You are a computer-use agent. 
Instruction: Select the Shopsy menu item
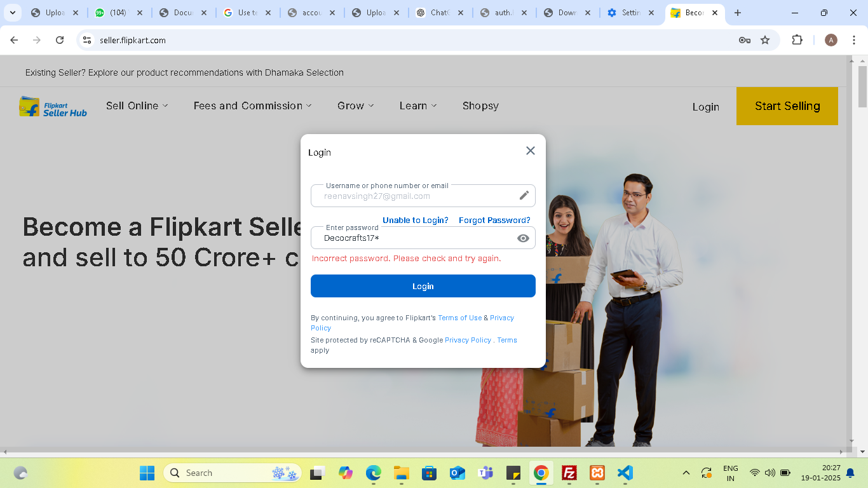[480, 105]
